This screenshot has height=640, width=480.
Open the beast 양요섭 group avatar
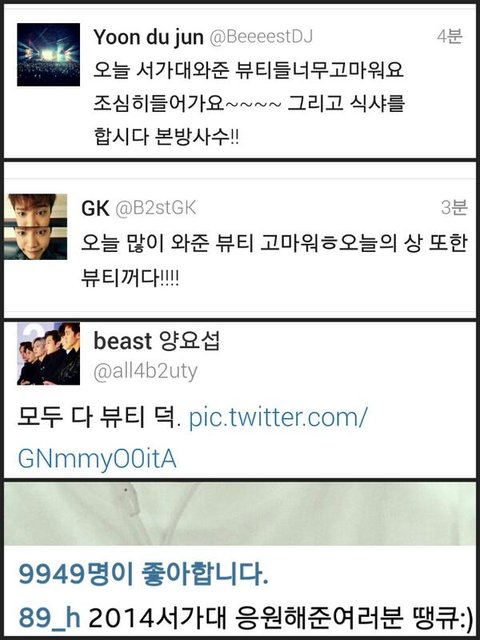pyautogui.click(x=48, y=353)
